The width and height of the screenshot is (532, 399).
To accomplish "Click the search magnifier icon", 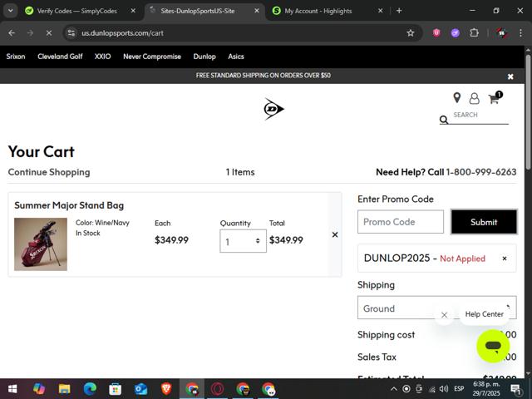I will (x=444, y=120).
